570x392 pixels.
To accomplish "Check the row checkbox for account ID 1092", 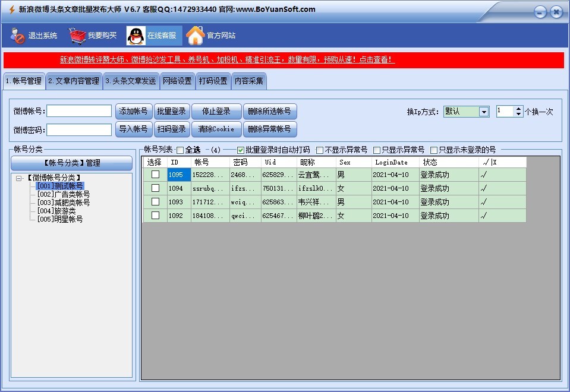I will tap(155, 216).
